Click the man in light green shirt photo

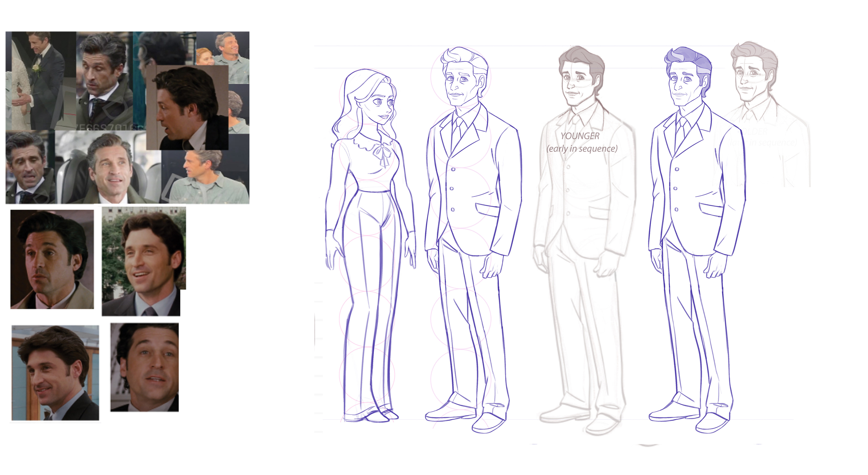point(205,179)
